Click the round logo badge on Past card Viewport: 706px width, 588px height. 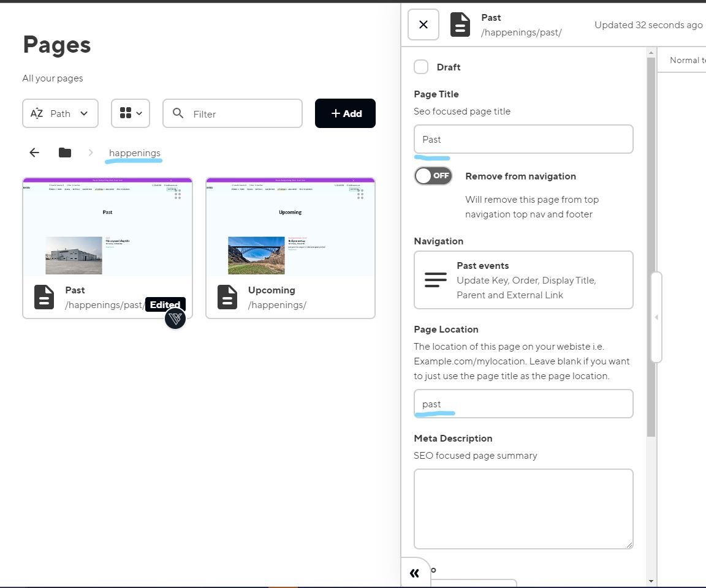click(175, 318)
